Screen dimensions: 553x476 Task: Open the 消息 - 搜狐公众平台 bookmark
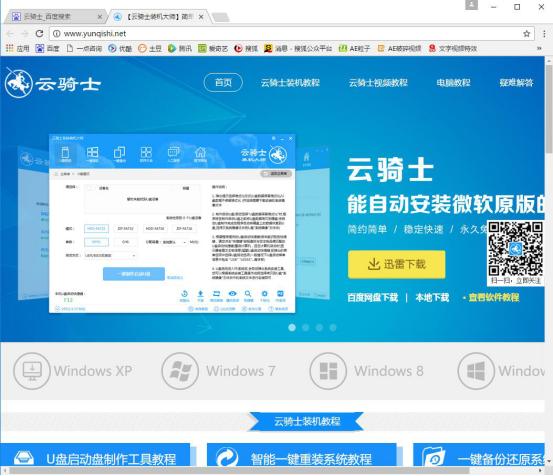[x=298, y=48]
